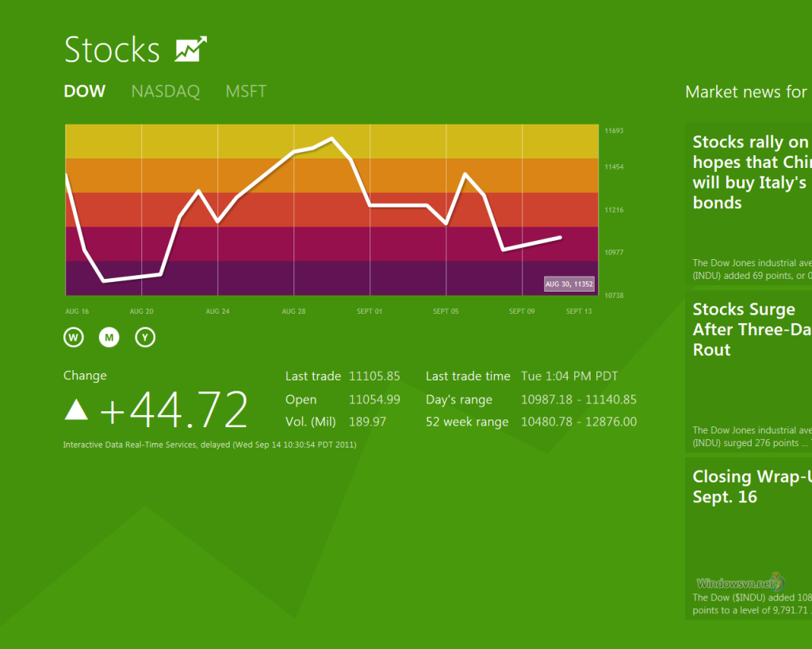Click the Last trade label
This screenshot has width=812, height=649.
pyautogui.click(x=313, y=376)
